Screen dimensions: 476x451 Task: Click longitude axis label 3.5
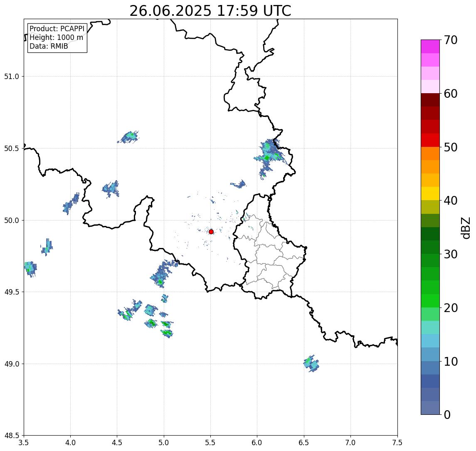tap(24, 443)
